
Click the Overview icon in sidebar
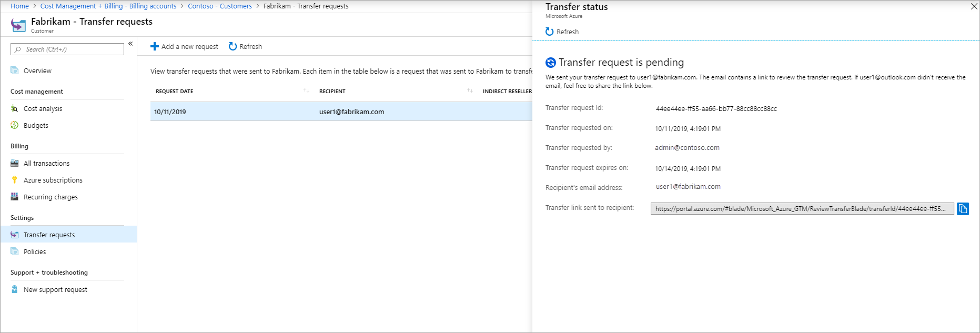(x=14, y=70)
